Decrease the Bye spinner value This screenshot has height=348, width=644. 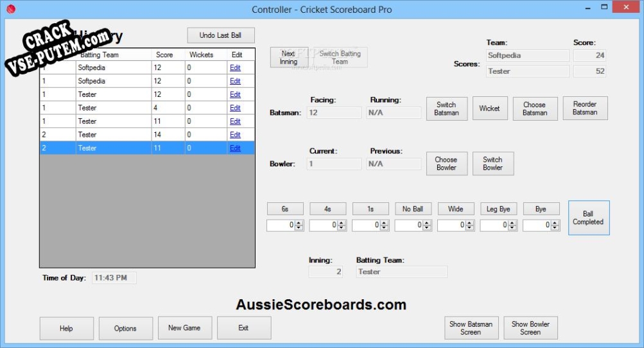coord(555,228)
